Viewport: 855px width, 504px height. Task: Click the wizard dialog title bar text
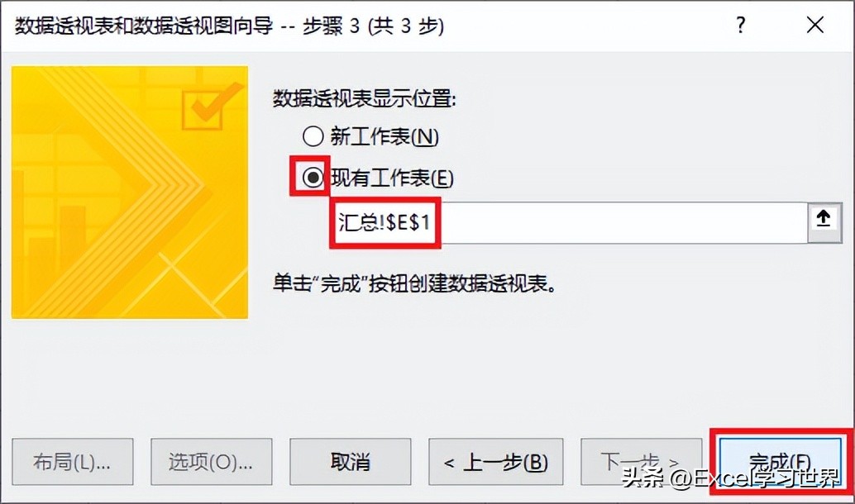pyautogui.click(x=229, y=26)
